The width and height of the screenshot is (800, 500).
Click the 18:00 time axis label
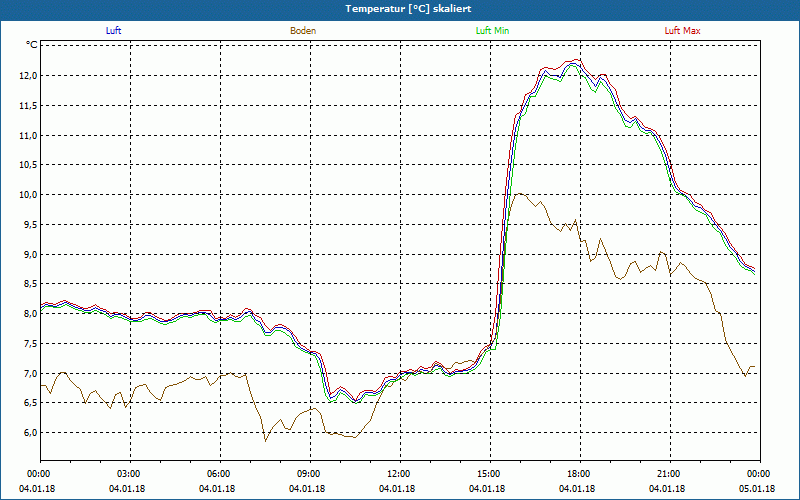pyautogui.click(x=581, y=474)
